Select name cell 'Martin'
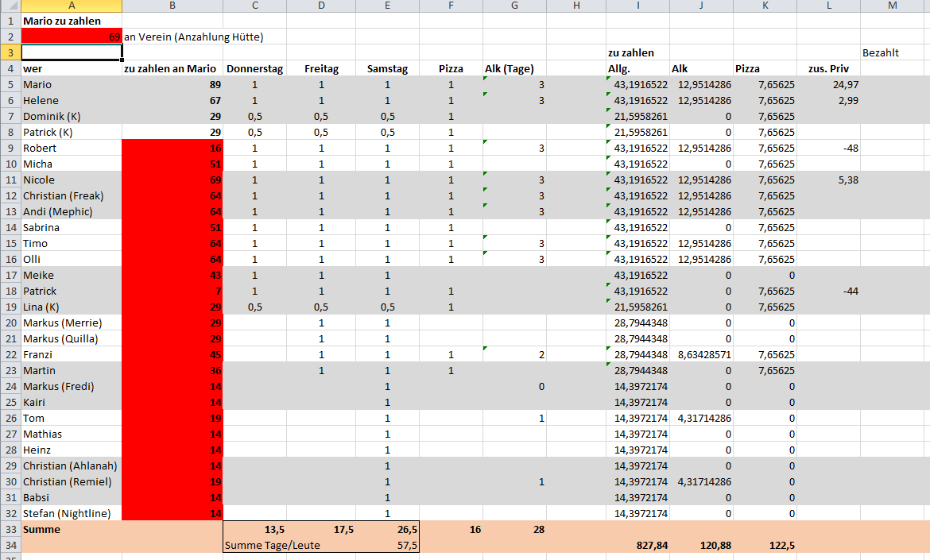This screenshot has width=930, height=560. pos(72,370)
